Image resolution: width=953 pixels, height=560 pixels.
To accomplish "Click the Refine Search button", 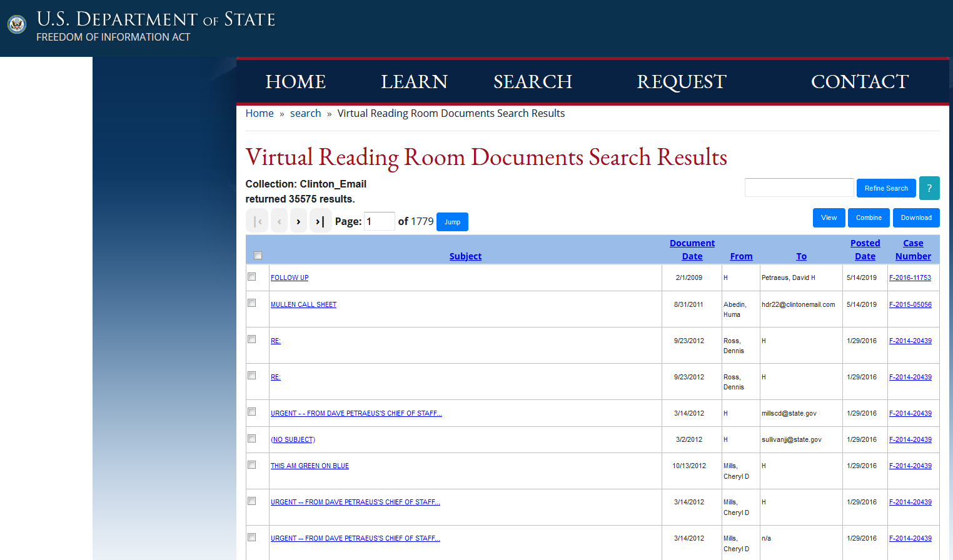I will point(886,188).
